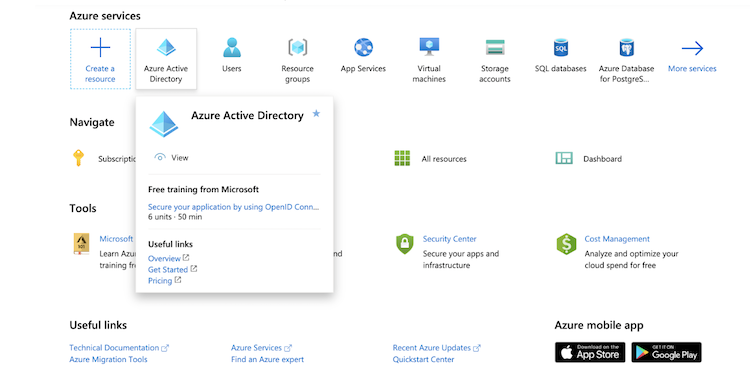The image size is (750, 387).
Task: Open App Services globe icon
Action: (363, 47)
